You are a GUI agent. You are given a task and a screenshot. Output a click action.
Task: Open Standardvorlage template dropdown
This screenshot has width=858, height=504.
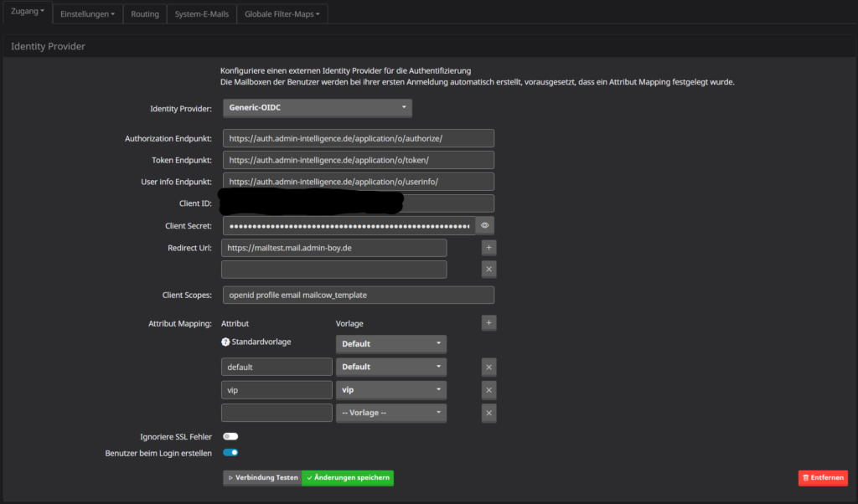pos(391,344)
